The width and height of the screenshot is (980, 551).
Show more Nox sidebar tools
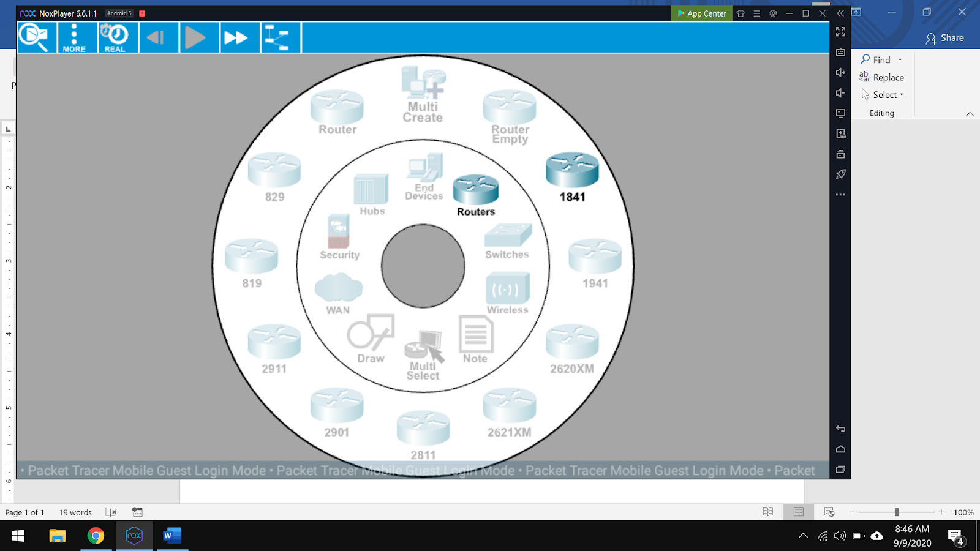pos(840,195)
